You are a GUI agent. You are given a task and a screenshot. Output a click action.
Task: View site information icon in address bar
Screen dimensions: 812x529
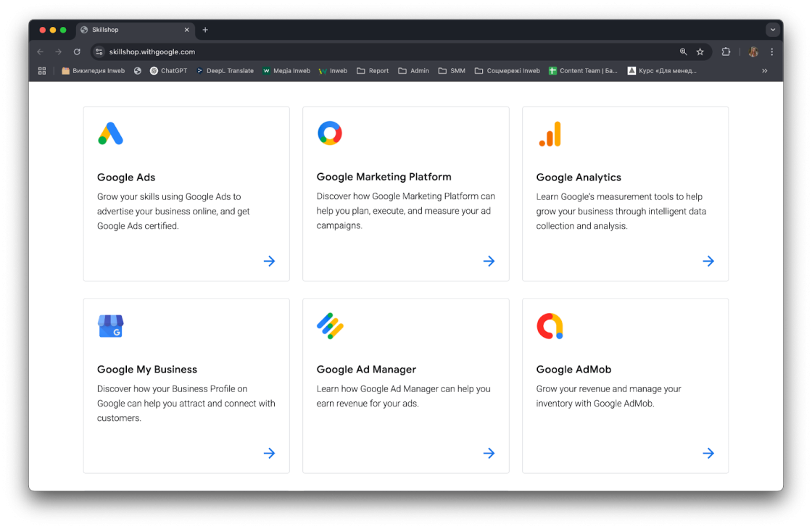tap(99, 51)
